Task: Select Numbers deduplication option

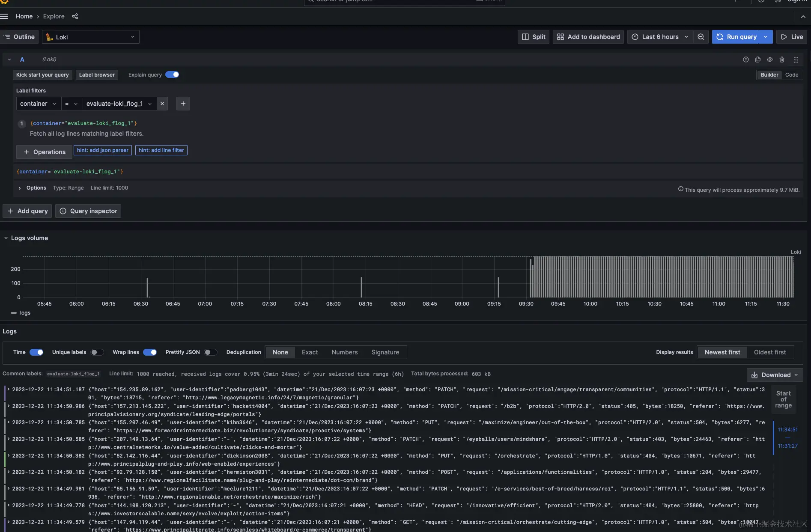Action: tap(344, 352)
